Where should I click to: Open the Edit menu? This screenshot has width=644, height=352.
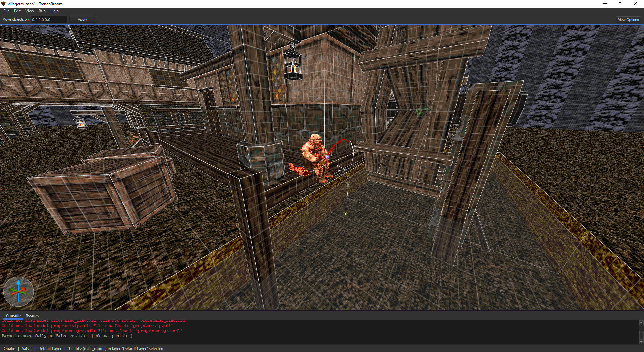(x=17, y=11)
